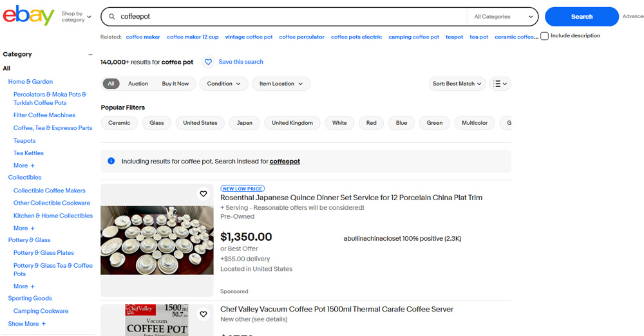The width and height of the screenshot is (644, 336).
Task: Click the blue Search button
Action: 582,17
